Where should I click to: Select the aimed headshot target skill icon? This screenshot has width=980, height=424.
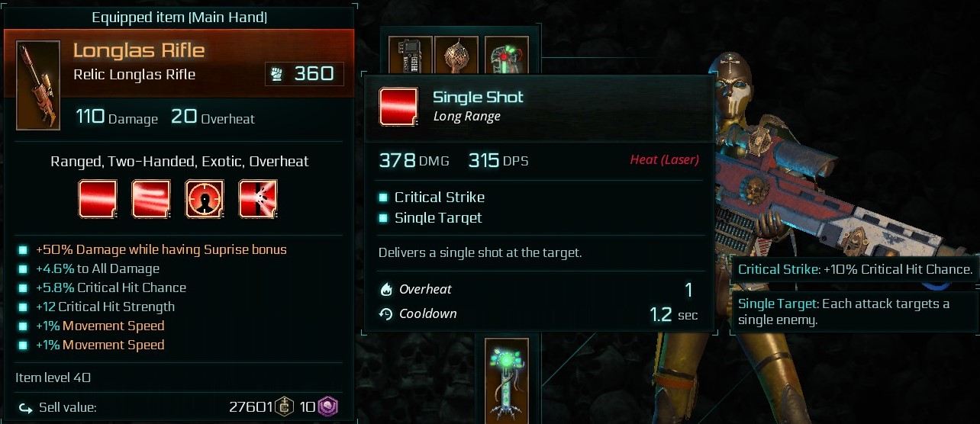coord(205,199)
